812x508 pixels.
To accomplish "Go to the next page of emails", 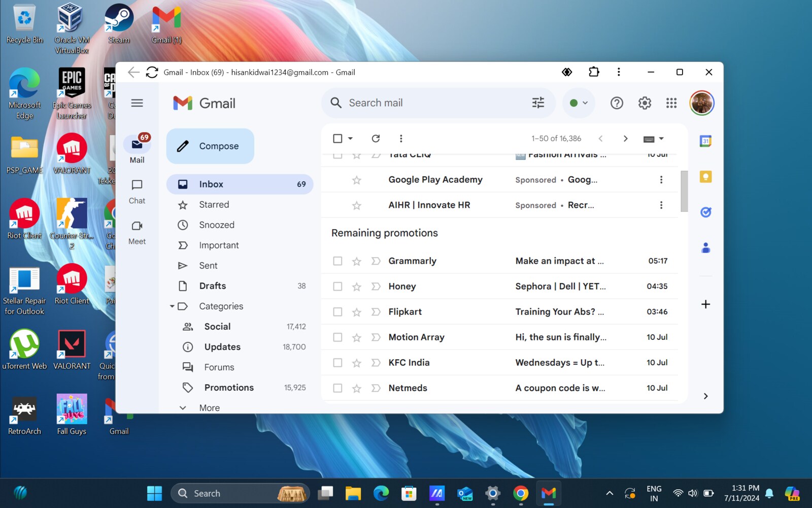I will [625, 138].
